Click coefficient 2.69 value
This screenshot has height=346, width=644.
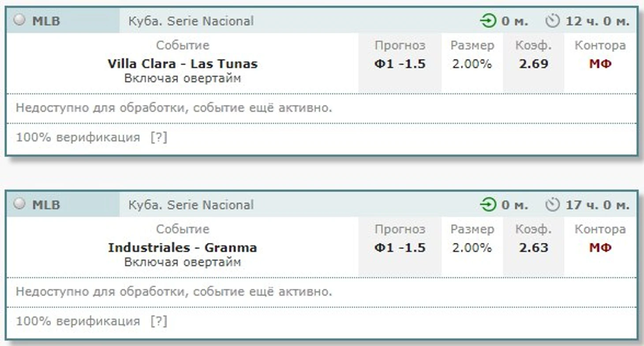click(533, 64)
